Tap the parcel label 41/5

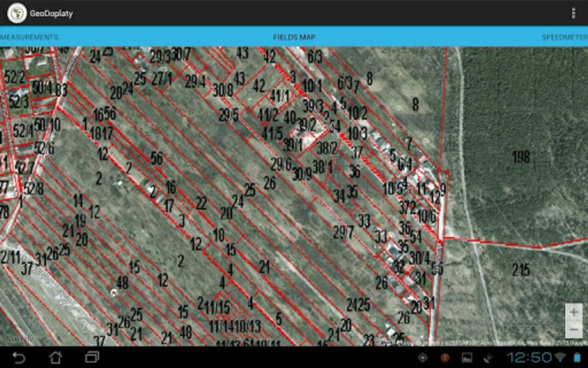(272, 133)
